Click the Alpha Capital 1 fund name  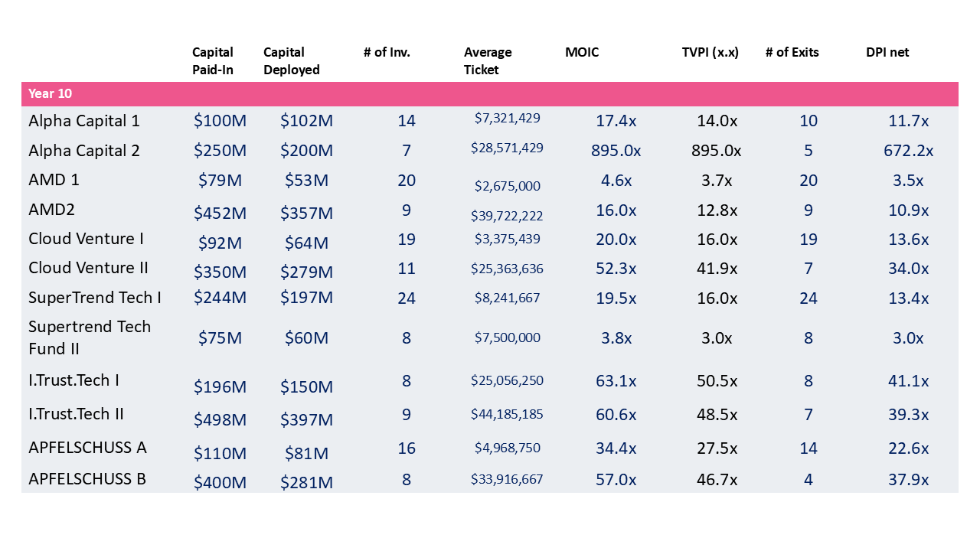coord(84,121)
